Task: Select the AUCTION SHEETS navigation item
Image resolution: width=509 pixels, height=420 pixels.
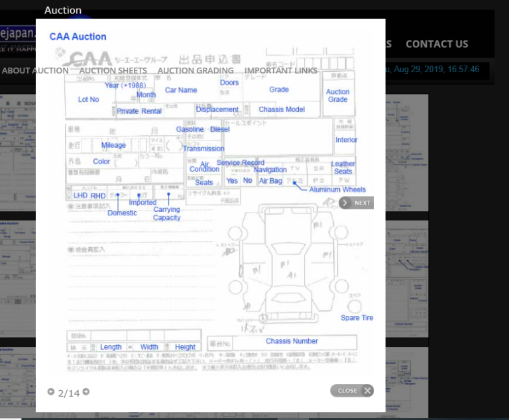Action: [113, 70]
